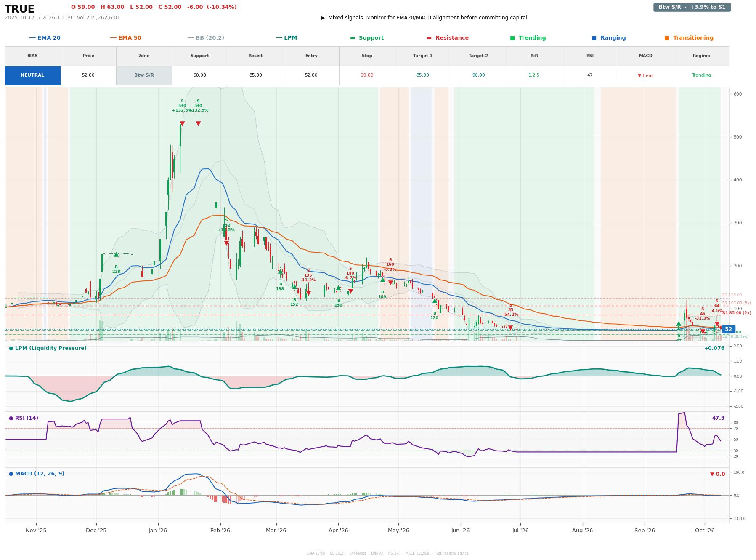Screen dimensions: 756x560
Task: Select the EMA 50 legend entry
Action: pyautogui.click(x=125, y=38)
